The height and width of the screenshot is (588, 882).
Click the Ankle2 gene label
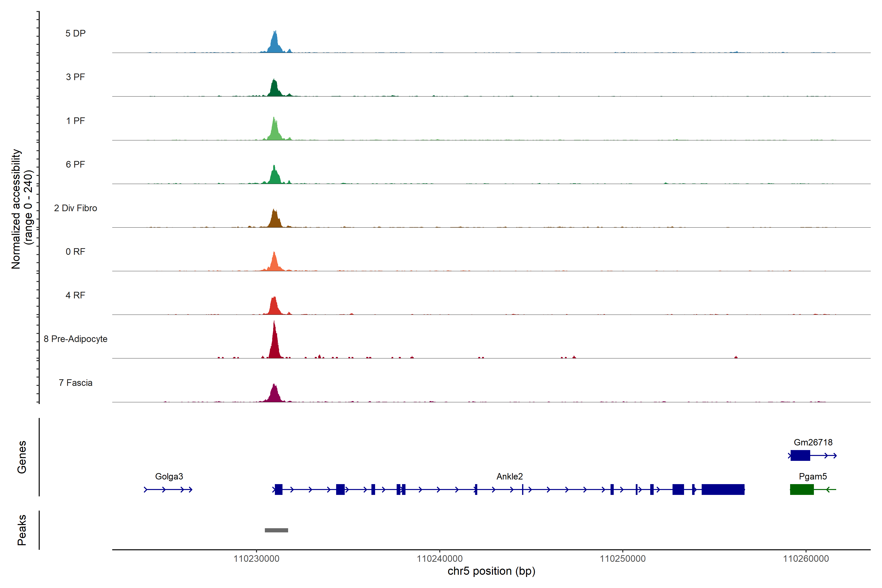(x=509, y=476)
